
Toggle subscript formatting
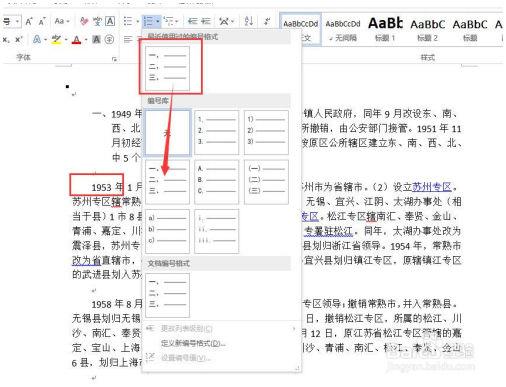[x=6, y=40]
